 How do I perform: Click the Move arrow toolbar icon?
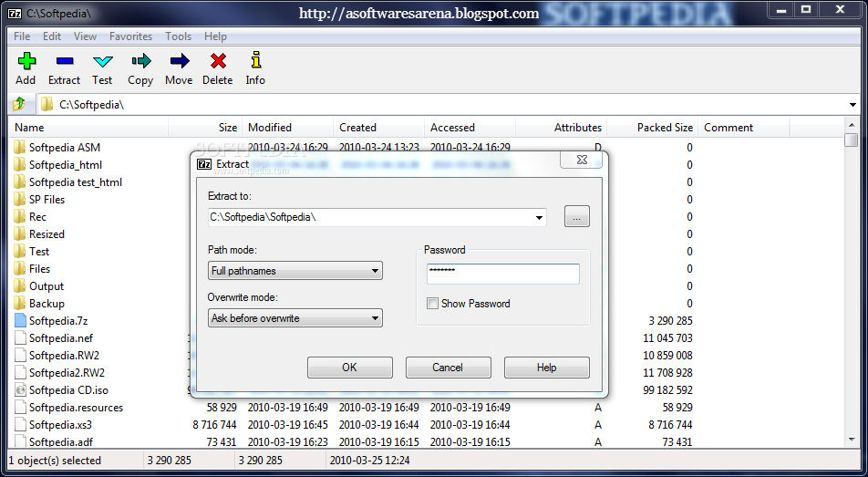(180, 60)
